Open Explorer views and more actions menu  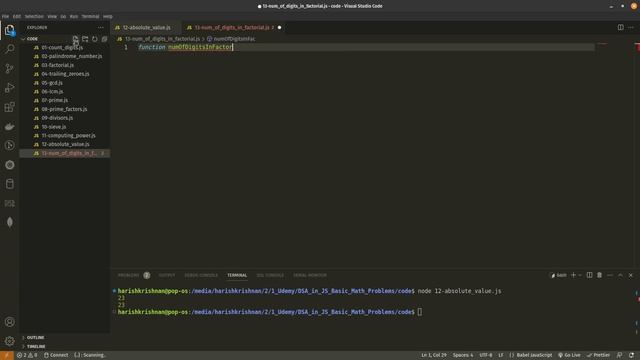tap(101, 27)
